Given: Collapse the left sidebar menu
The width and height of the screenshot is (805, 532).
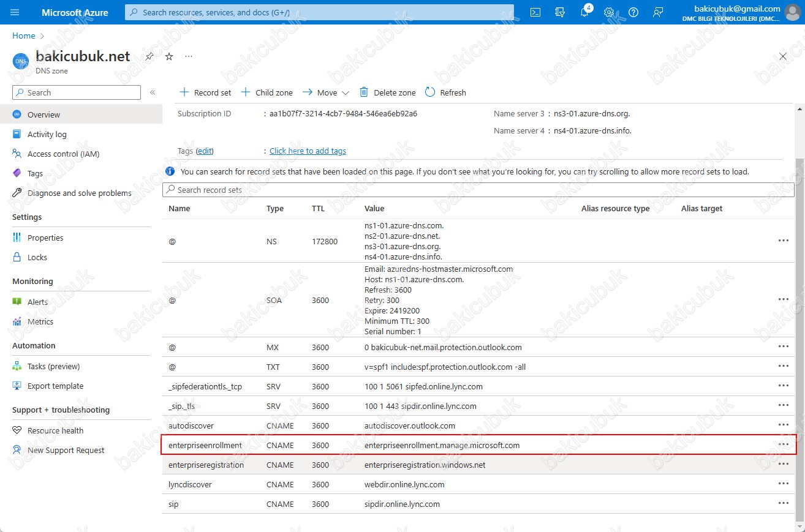Looking at the screenshot, I should (153, 92).
